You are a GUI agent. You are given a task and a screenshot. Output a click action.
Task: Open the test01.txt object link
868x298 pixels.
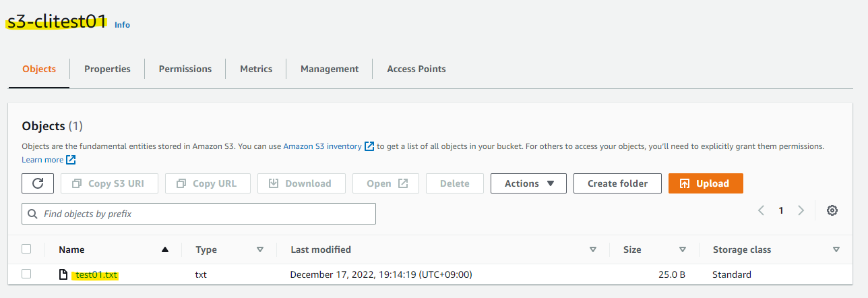97,274
